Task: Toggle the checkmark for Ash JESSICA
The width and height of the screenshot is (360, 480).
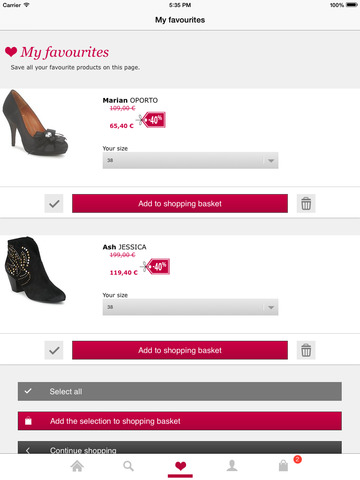Action: point(54,350)
